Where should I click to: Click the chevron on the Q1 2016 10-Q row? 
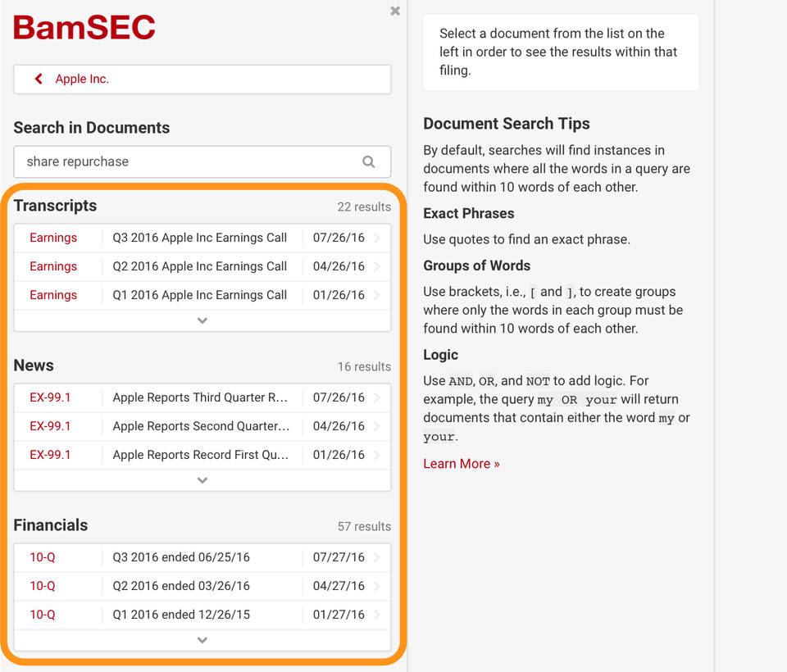(x=380, y=614)
